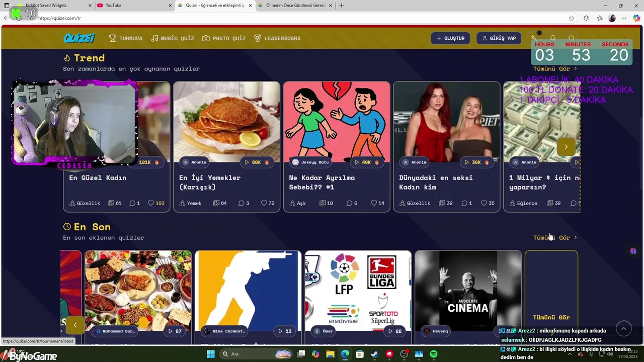This screenshot has width=644, height=362.
Task: Bookmark this page with the star icon
Action: [x=572, y=18]
